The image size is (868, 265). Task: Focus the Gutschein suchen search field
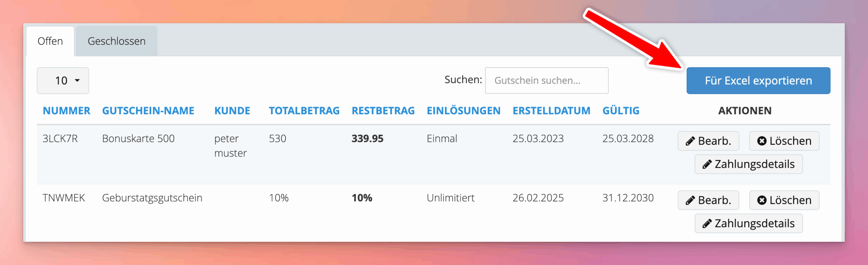(x=546, y=81)
